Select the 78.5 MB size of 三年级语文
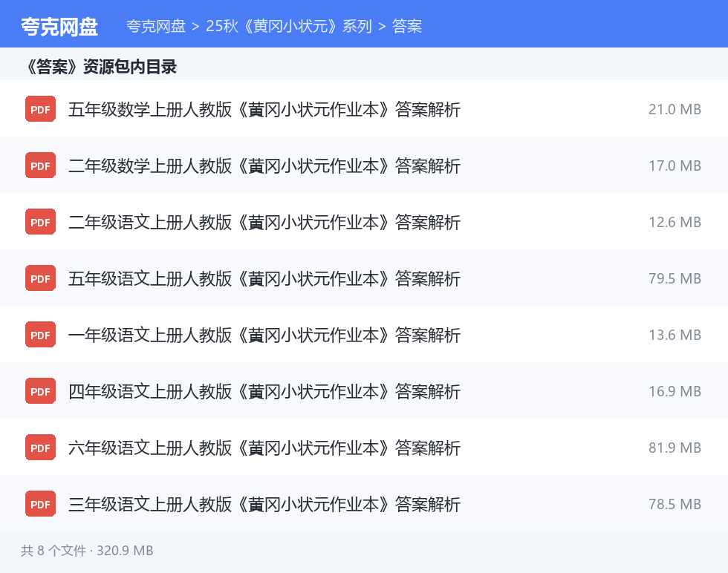The image size is (728, 573). pos(675,504)
